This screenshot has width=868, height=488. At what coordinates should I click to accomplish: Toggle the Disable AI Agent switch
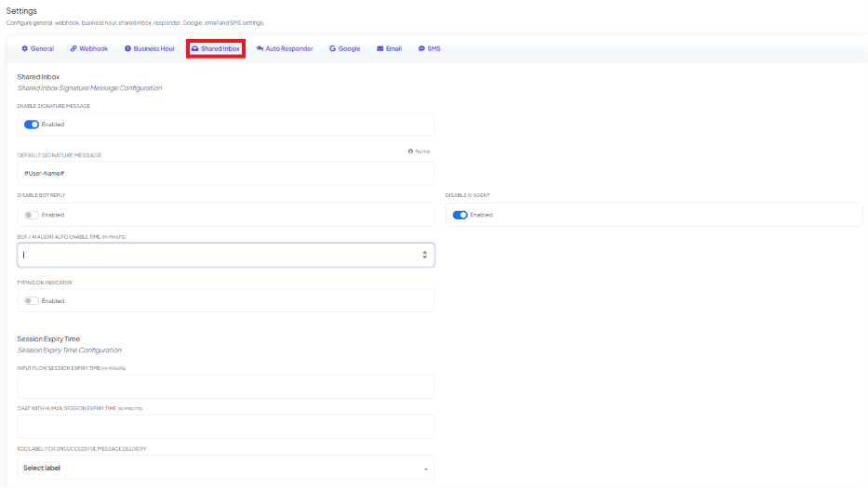point(460,215)
